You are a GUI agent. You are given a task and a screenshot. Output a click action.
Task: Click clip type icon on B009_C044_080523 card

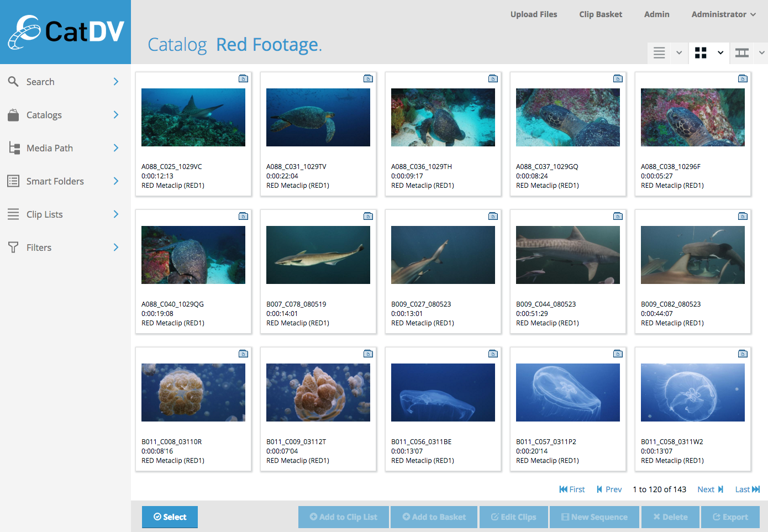pos(618,217)
